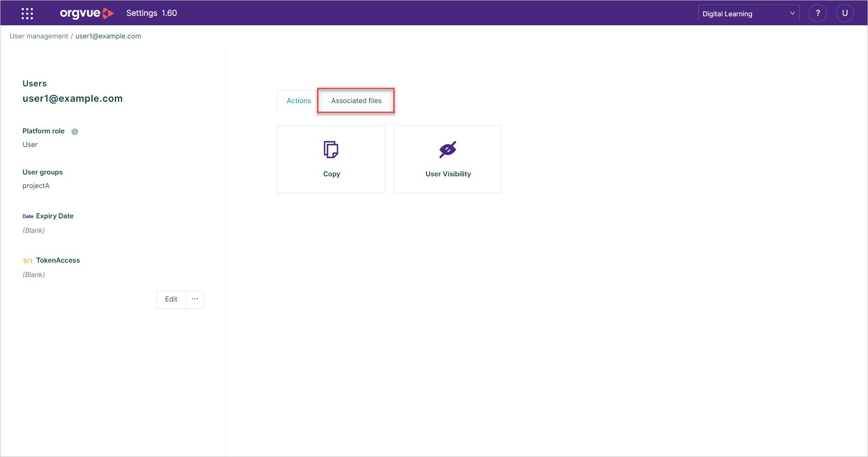This screenshot has width=868, height=457.
Task: Click the TokenAccess field label
Action: 58,260
